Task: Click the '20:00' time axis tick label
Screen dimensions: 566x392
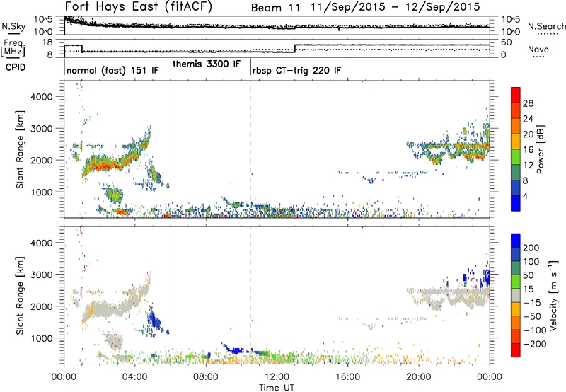Action: 419,377
